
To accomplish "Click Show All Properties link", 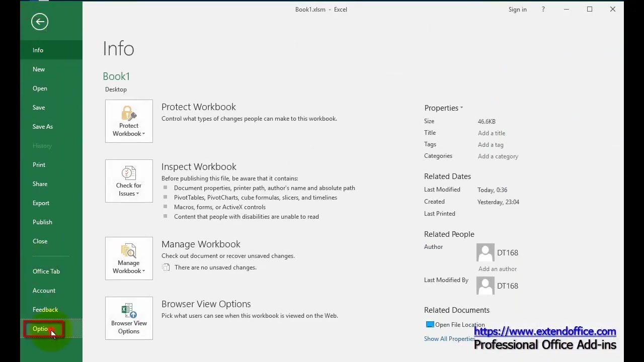I will coord(449,339).
